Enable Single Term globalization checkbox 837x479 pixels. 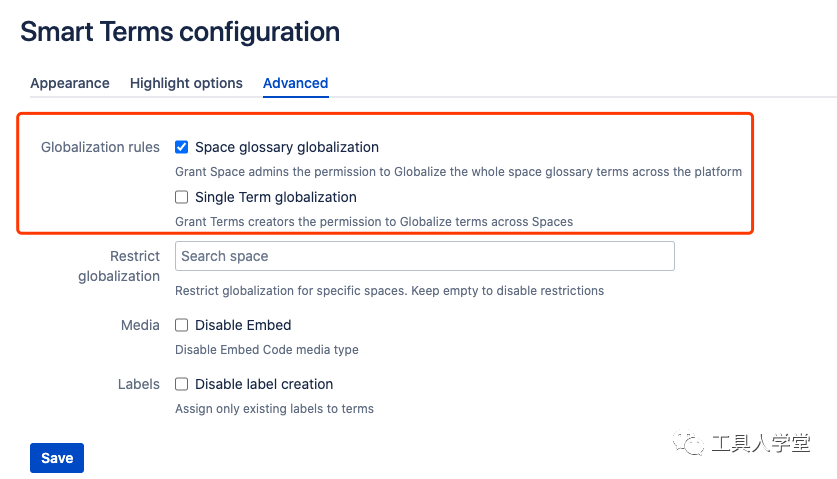(x=182, y=197)
